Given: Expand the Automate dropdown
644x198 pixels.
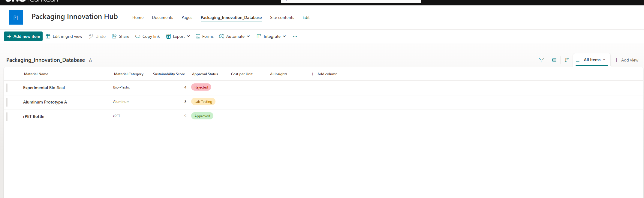Looking at the screenshot, I should (x=234, y=36).
